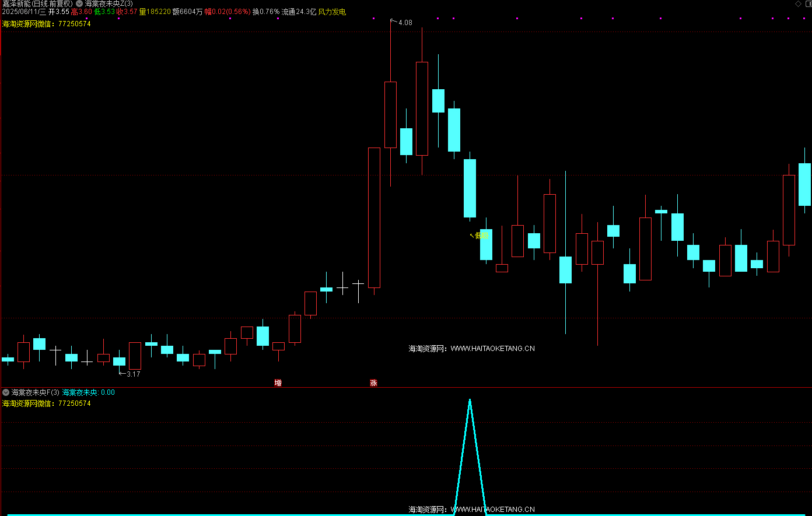Click the 海棠夜未央: 0.00 indicator value
Viewport: 812px width, 516px height.
pos(89,392)
